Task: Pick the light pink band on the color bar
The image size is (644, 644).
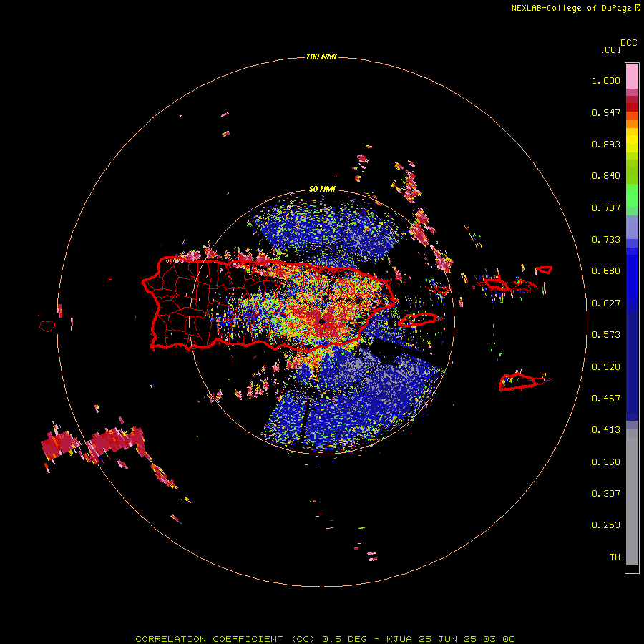Action: coord(632,77)
